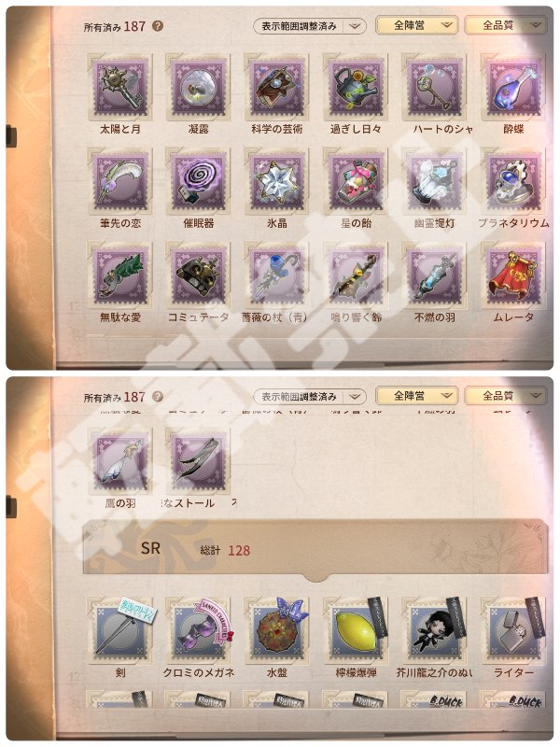
Task: Select the 檸檬爆弾 lemon accessory
Action: pos(356,629)
